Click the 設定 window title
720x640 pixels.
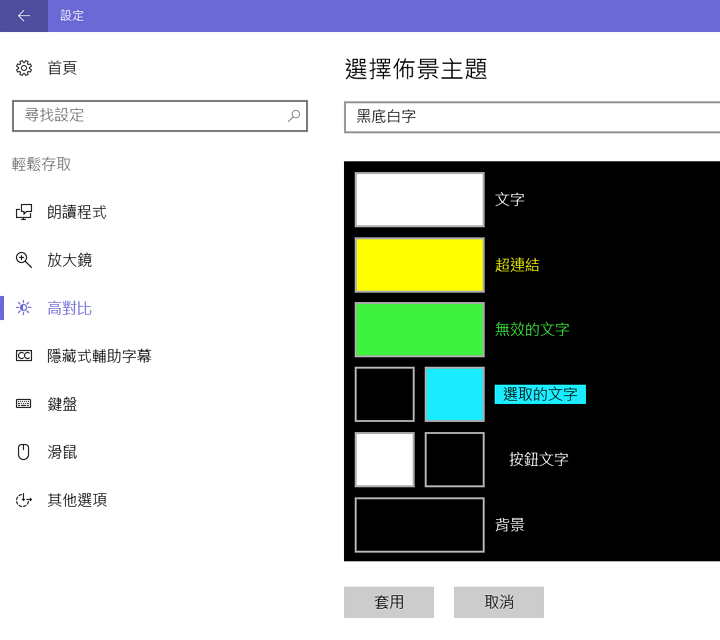click(72, 16)
